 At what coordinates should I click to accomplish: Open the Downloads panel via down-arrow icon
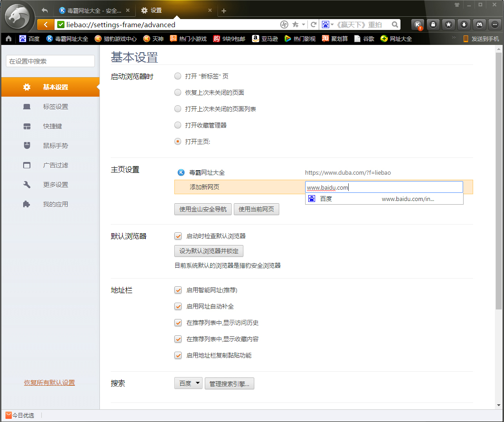click(464, 25)
